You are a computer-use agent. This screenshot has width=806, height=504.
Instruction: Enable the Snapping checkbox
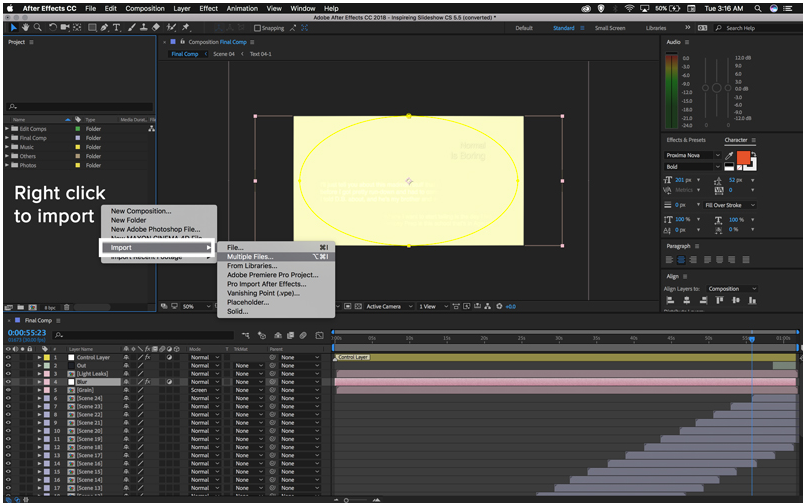click(x=257, y=28)
